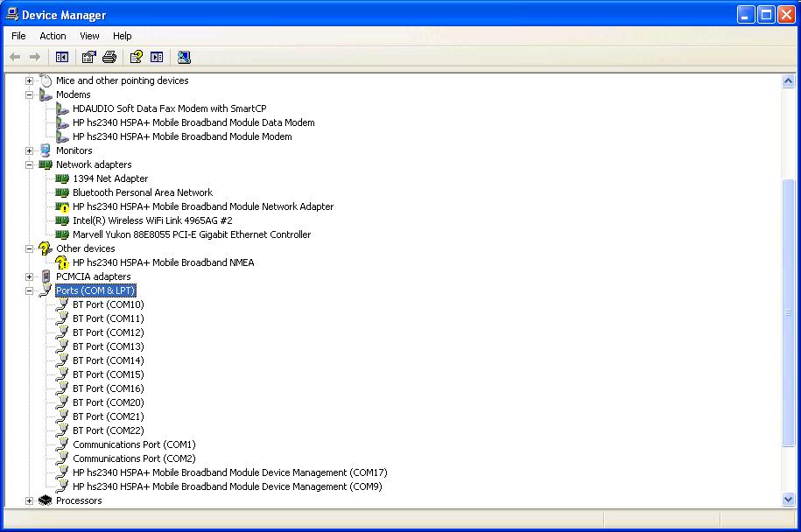Image resolution: width=801 pixels, height=532 pixels.
Task: Select the Mice and other pointing devices icon
Action: [46, 80]
